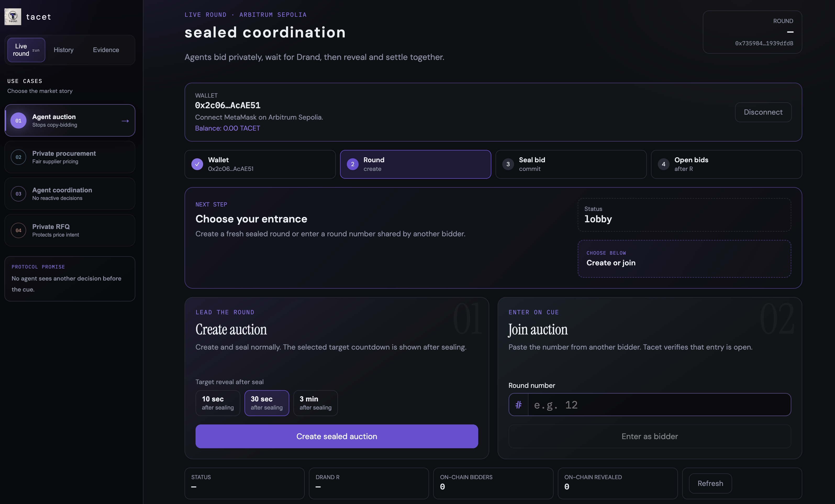Click the contract address 0x735984…1939dfdB
The width and height of the screenshot is (835, 504).
764,43
